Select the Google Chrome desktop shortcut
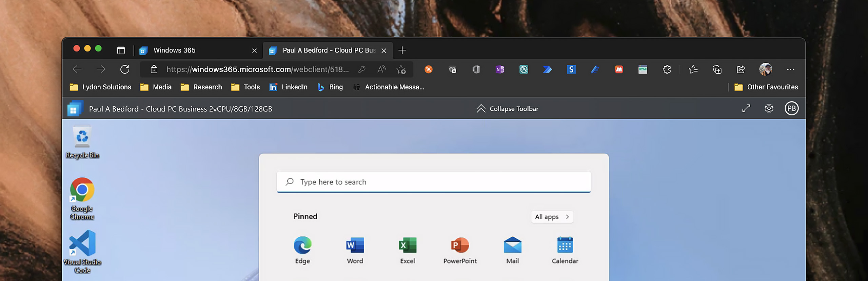This screenshot has height=281, width=868. click(x=82, y=198)
